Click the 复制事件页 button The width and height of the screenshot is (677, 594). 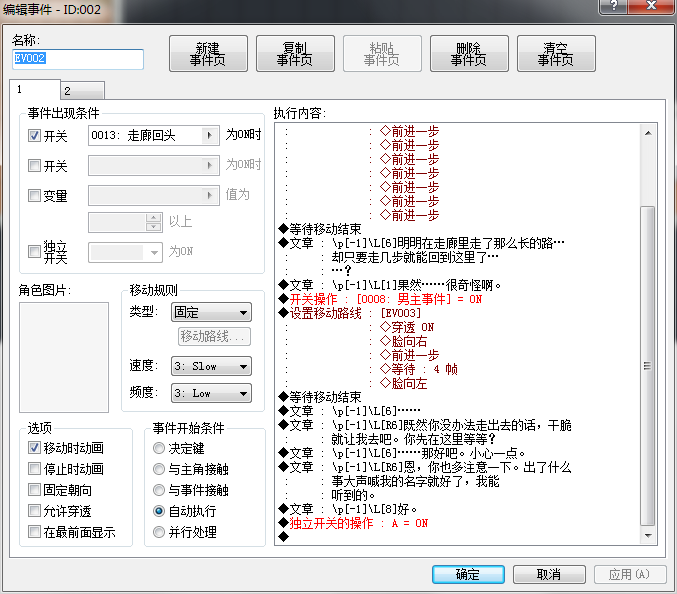click(295, 54)
